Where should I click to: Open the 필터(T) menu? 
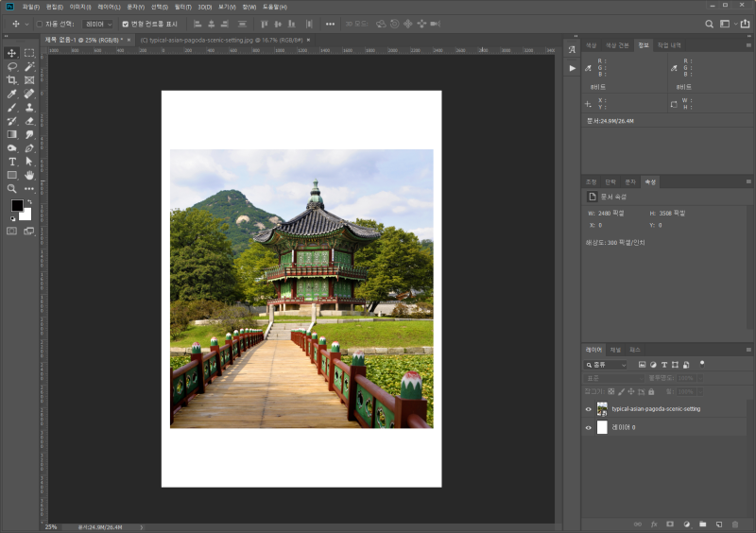point(183,7)
